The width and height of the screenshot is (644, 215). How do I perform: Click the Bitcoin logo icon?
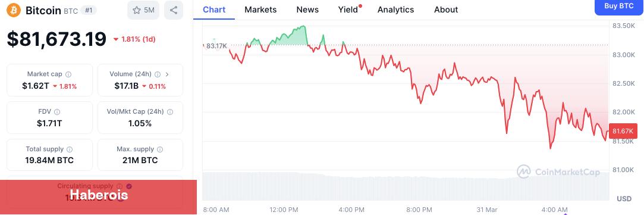(14, 10)
